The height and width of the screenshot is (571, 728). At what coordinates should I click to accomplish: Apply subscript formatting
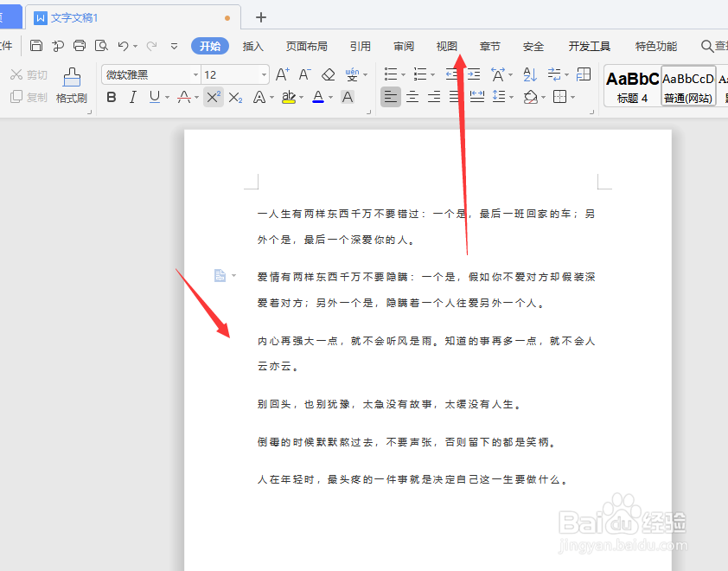coord(235,97)
